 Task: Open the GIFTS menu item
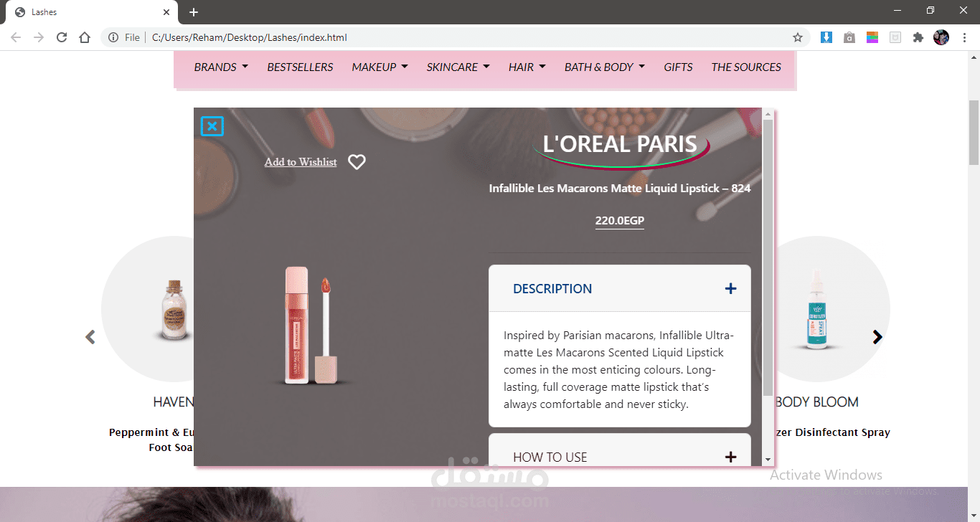click(678, 67)
